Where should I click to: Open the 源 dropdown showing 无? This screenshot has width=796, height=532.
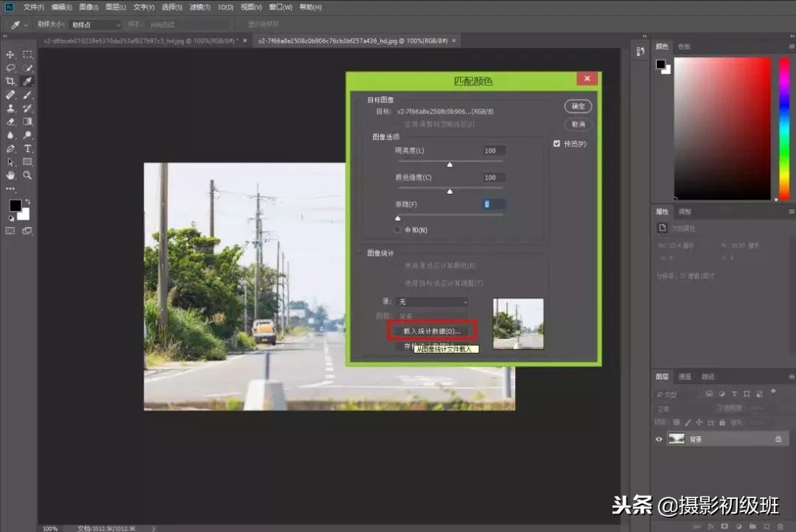432,302
